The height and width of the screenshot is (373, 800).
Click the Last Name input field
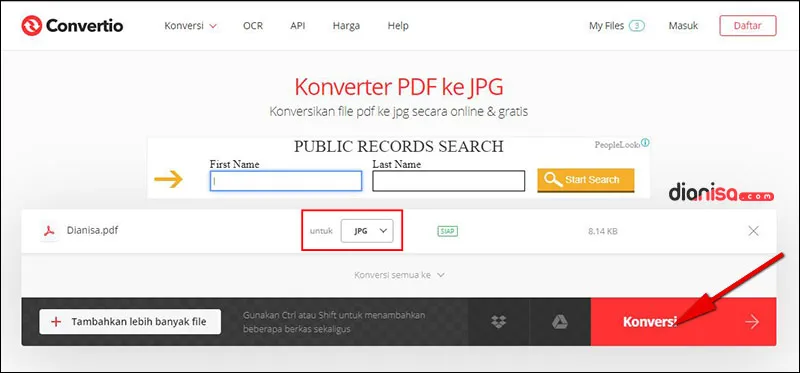448,181
